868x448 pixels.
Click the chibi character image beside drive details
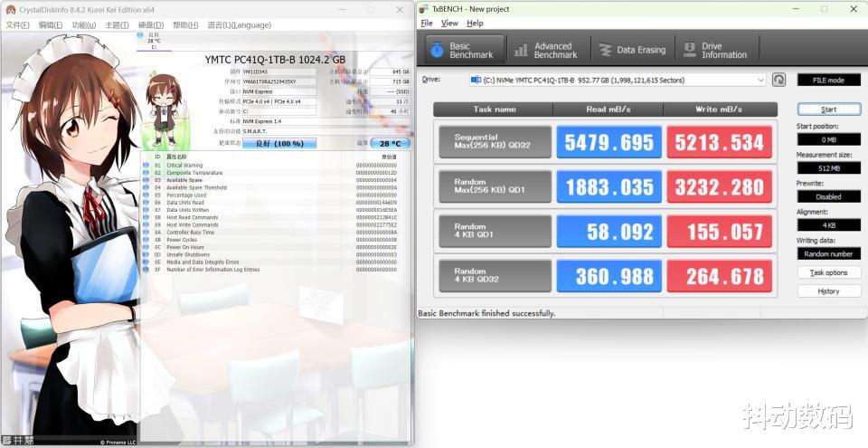164,110
